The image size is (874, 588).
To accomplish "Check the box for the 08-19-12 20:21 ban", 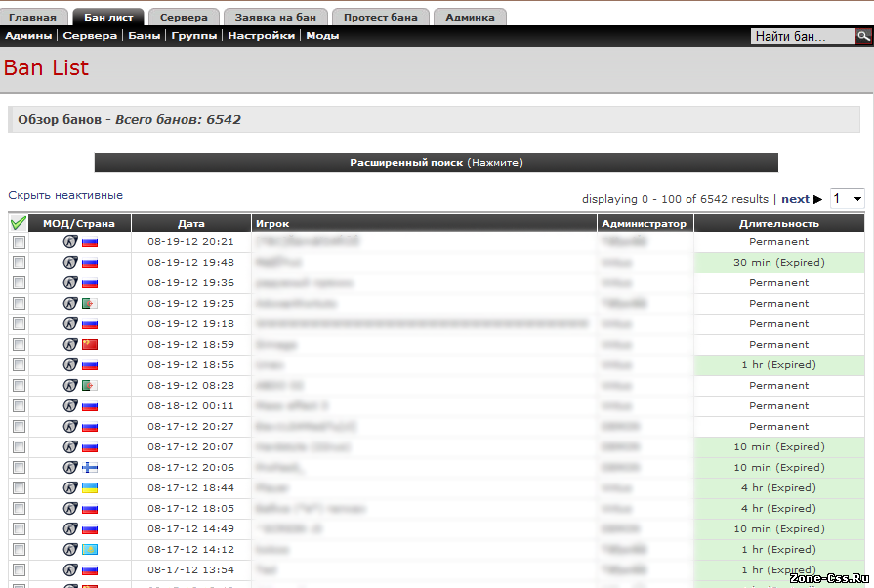I will click(x=19, y=242).
